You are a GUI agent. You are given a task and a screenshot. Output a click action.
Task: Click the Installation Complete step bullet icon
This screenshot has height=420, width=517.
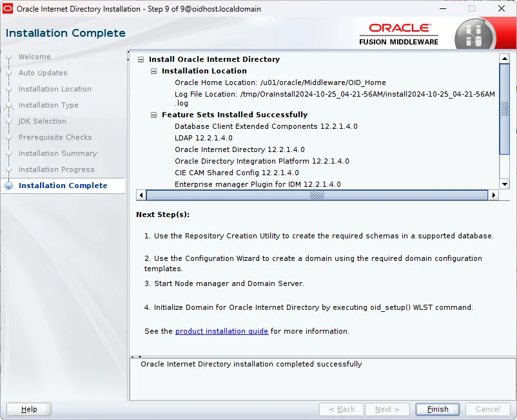[9, 186]
